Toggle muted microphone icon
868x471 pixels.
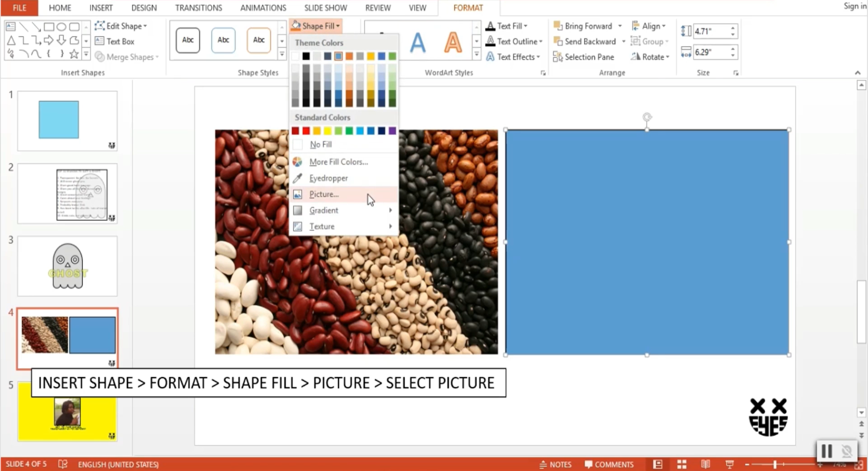846,451
